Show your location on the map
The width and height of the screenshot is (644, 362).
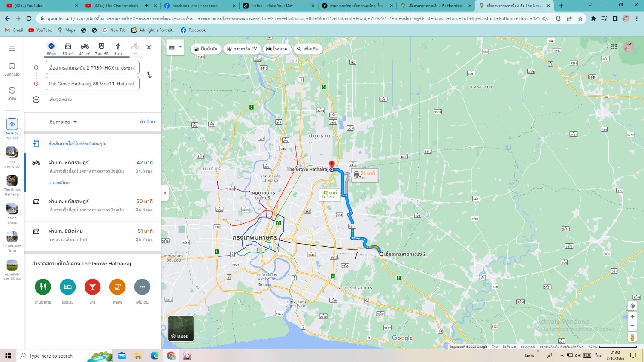coord(632,306)
